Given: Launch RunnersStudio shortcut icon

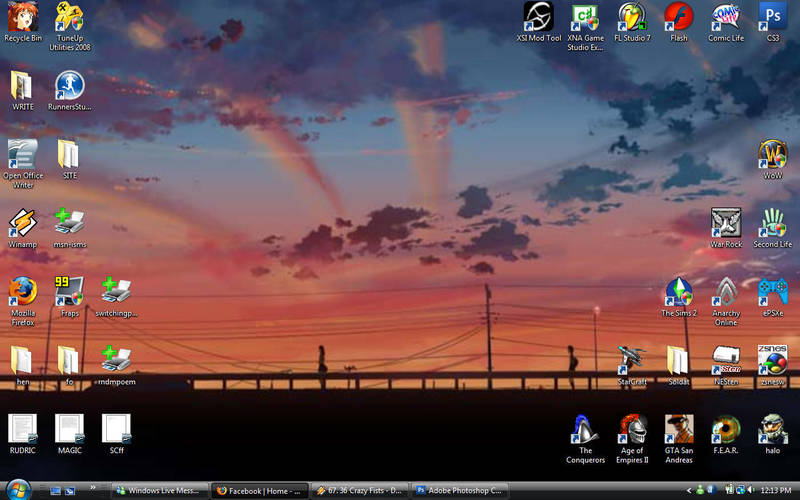Looking at the screenshot, I should tap(69, 91).
